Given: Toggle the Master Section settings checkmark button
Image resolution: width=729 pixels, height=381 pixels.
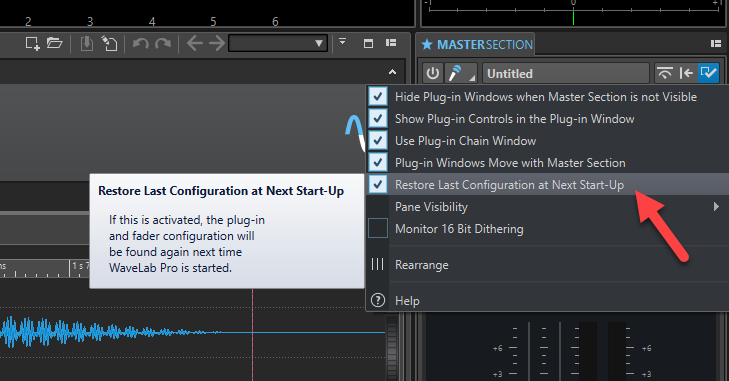Looking at the screenshot, I should 709,73.
